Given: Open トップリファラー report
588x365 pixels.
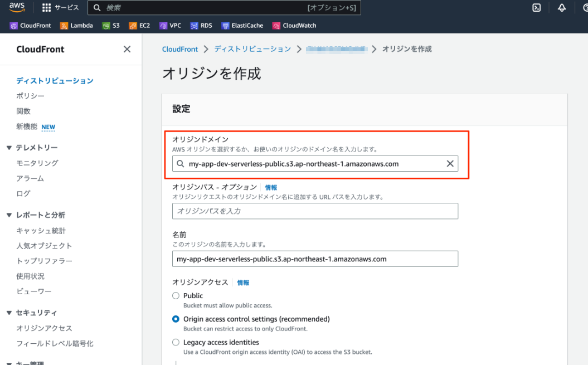Looking at the screenshot, I should coord(44,261).
